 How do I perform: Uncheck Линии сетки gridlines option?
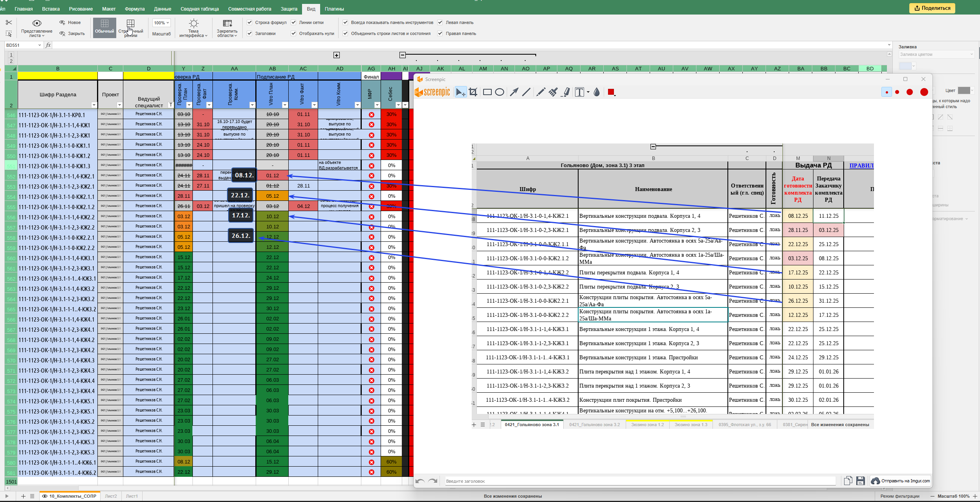pos(293,22)
